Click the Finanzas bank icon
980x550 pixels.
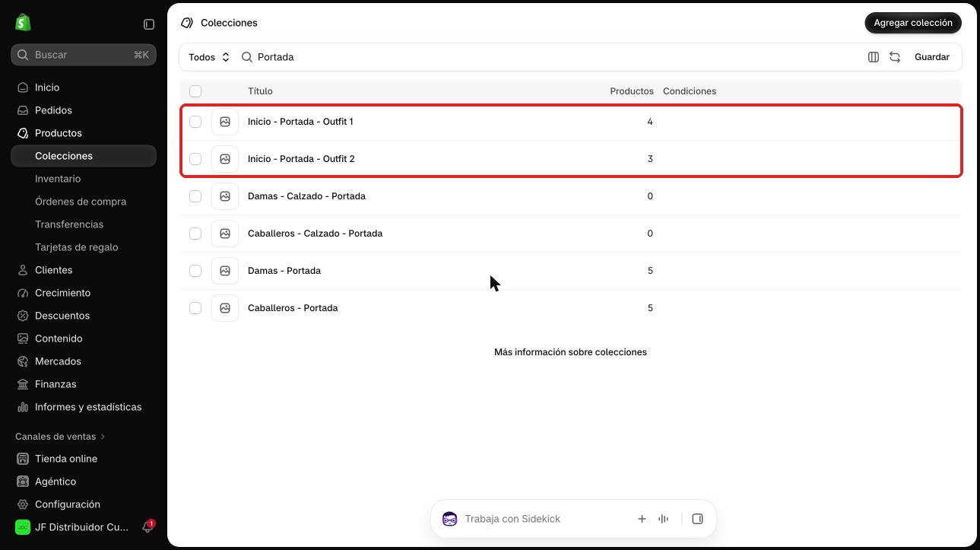coord(23,384)
